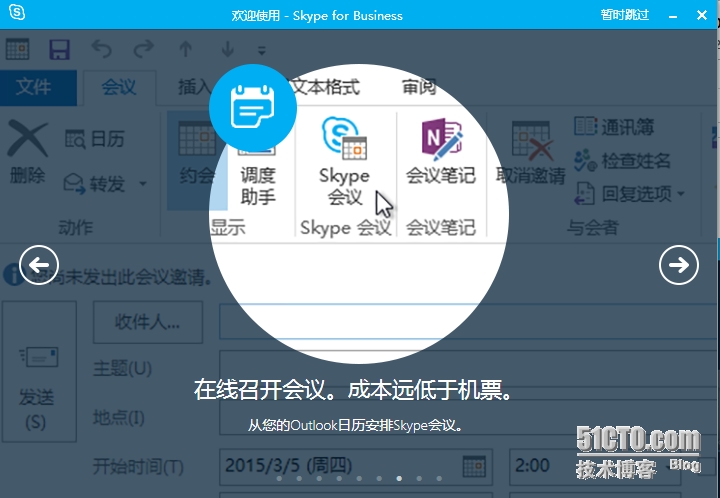Open the 文件 file tab
The image size is (720, 498).
(39, 87)
